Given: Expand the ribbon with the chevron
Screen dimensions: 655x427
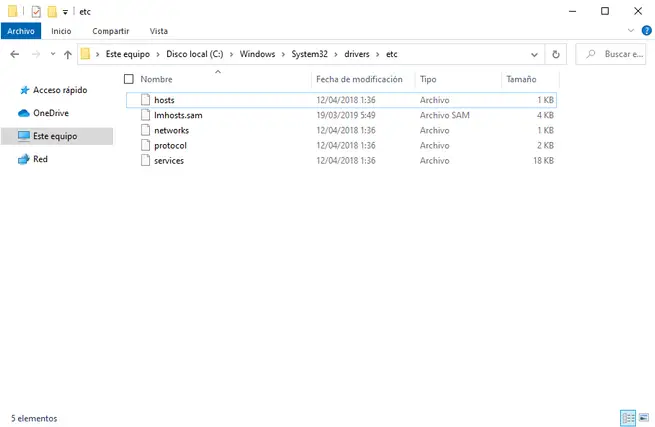Looking at the screenshot, I should click(628, 31).
